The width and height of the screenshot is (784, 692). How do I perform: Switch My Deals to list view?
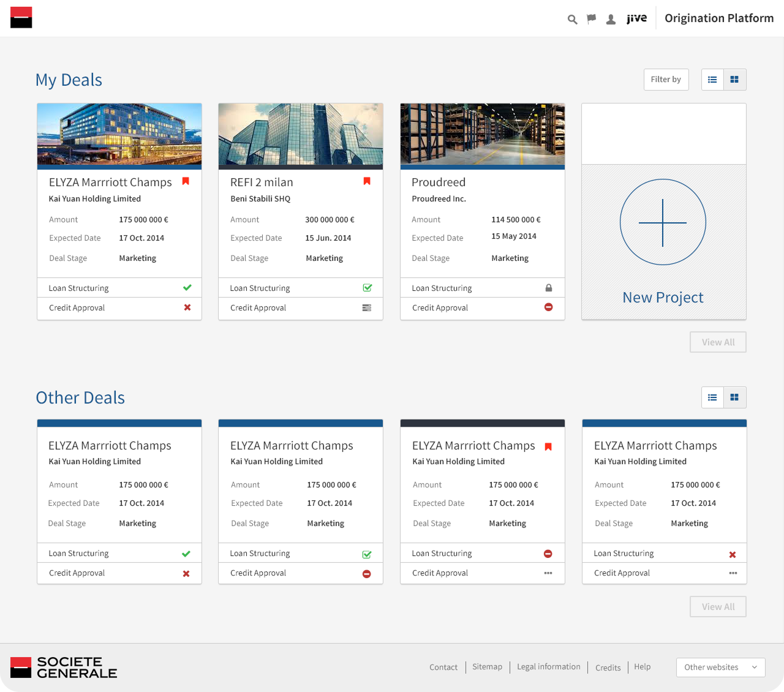712,80
